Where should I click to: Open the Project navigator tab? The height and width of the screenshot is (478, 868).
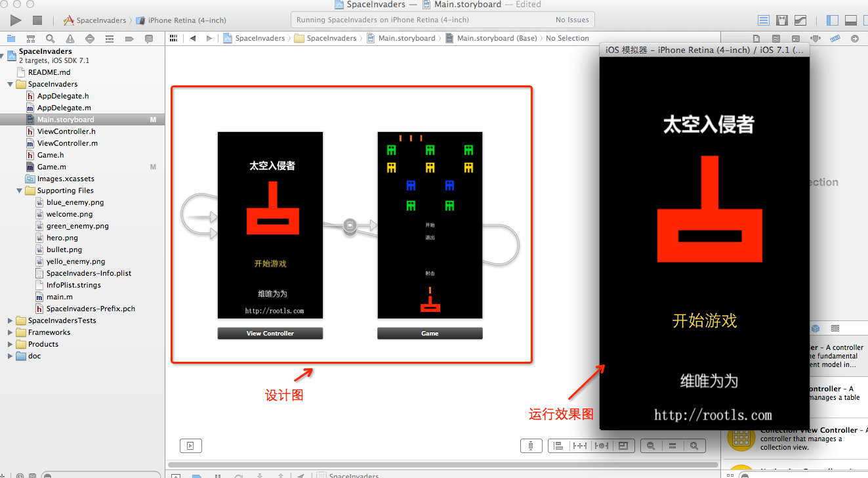coord(11,39)
